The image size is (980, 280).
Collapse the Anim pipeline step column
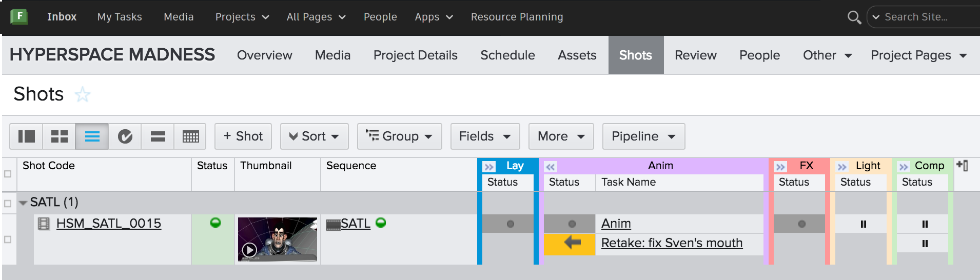551,167
